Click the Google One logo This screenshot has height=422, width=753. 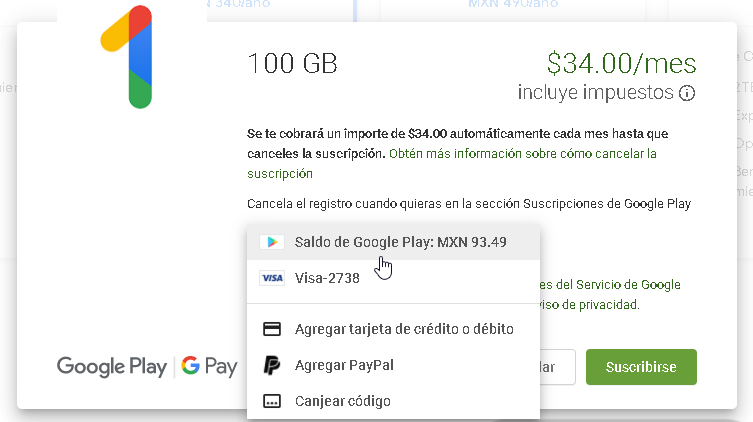point(127,56)
